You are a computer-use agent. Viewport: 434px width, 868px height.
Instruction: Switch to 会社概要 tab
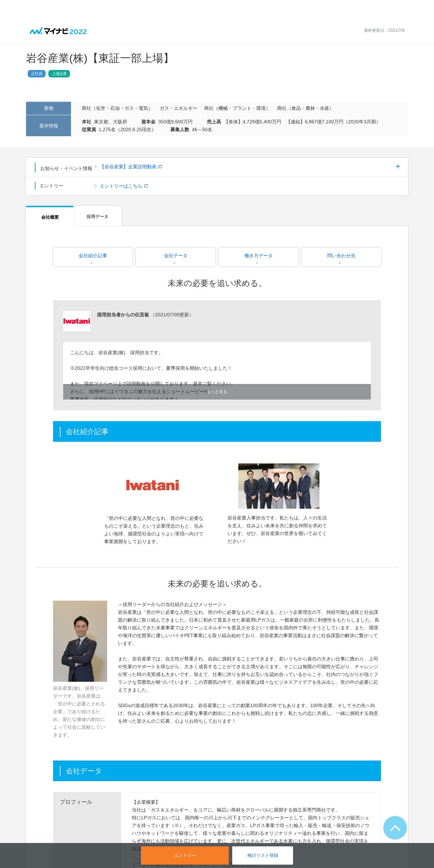point(50,217)
